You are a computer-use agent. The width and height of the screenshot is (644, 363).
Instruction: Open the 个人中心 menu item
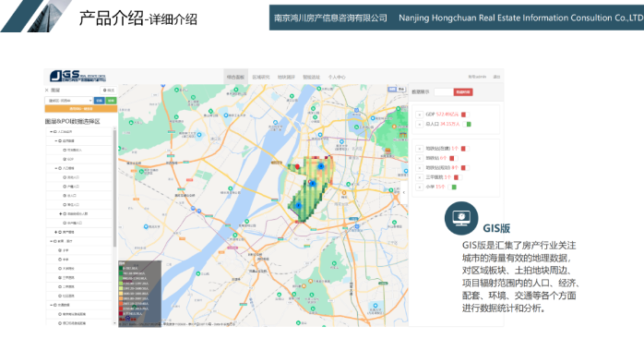(337, 77)
